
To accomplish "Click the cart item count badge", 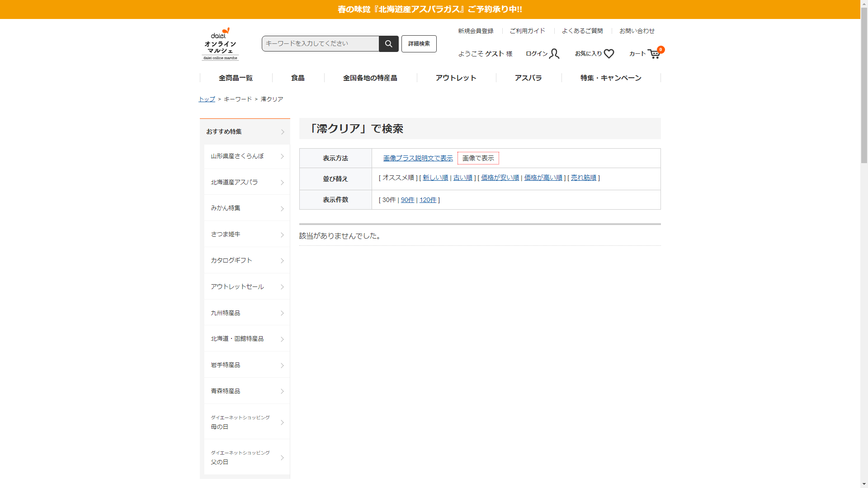I will [661, 50].
